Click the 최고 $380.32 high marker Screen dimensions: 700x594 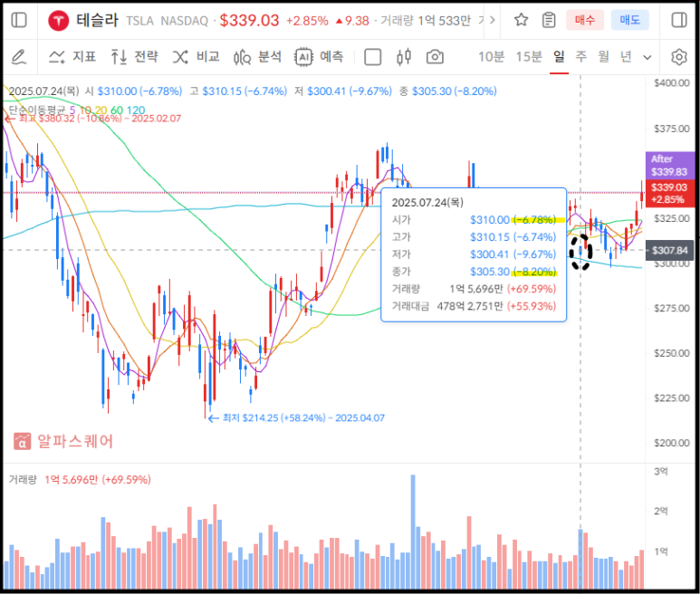pos(93,119)
